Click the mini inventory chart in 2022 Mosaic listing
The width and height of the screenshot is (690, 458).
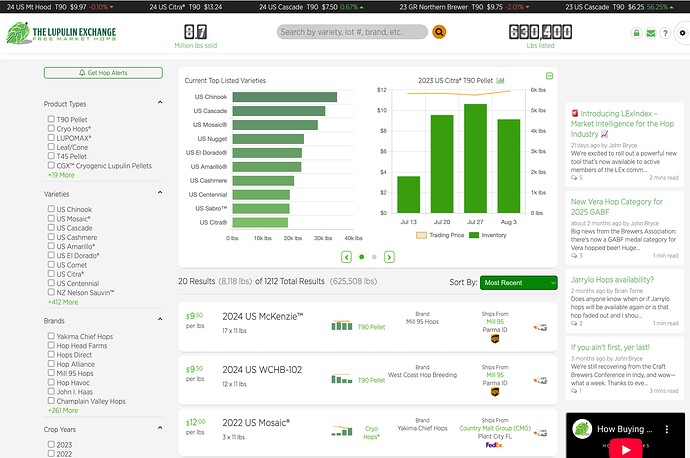point(342,431)
